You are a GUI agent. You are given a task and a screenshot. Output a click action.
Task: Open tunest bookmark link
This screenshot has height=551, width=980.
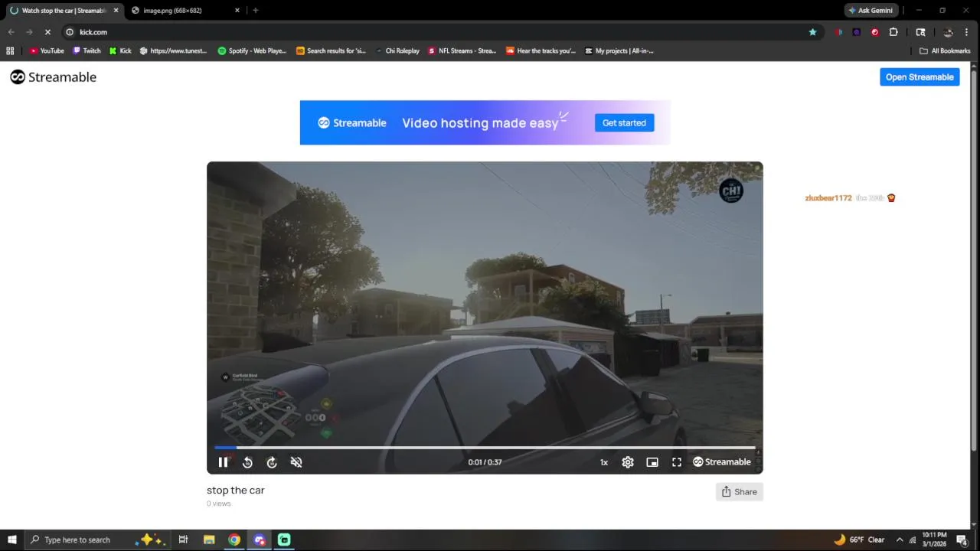(x=174, y=51)
